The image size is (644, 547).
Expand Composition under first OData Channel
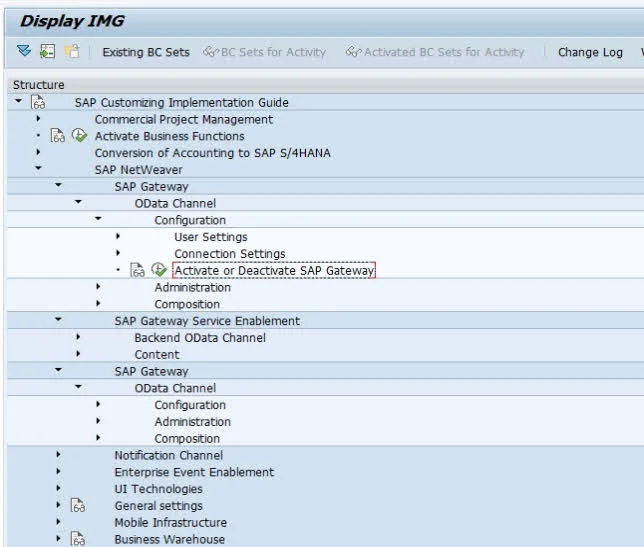tap(98, 303)
